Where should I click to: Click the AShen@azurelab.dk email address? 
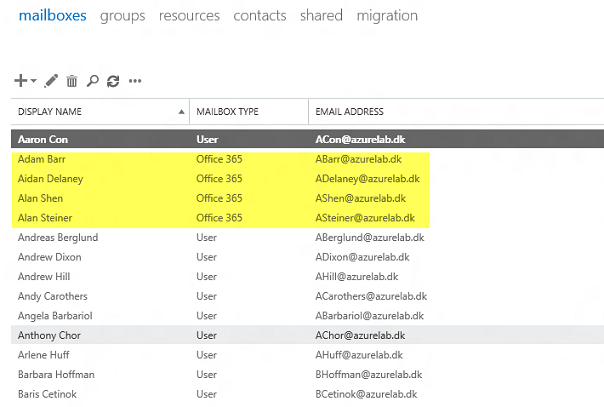point(361,198)
